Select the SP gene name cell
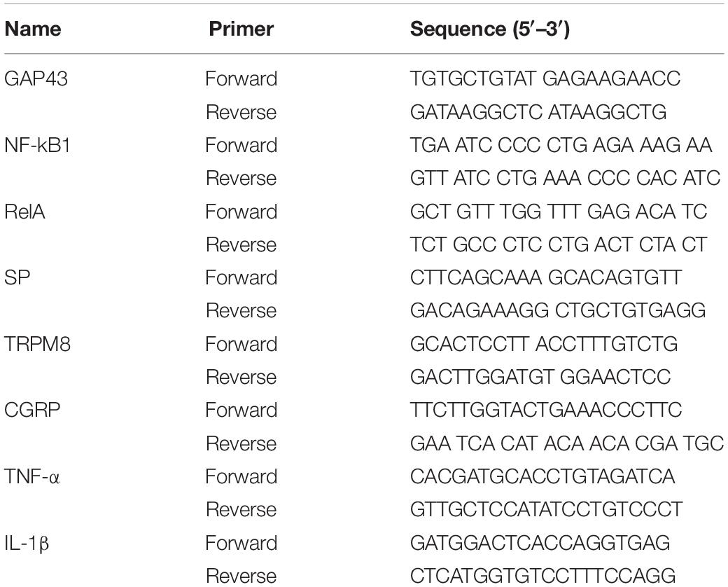The image size is (728, 587). [x=17, y=277]
